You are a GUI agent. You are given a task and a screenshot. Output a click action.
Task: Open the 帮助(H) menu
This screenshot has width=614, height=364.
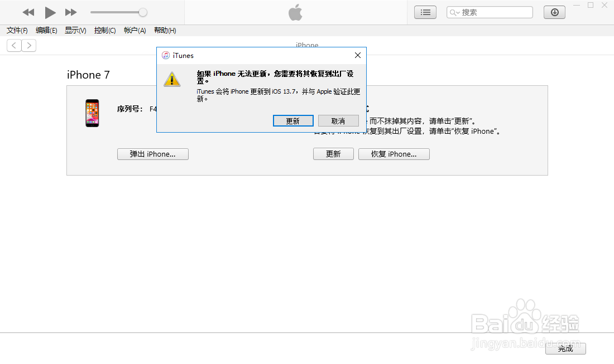coord(165,31)
